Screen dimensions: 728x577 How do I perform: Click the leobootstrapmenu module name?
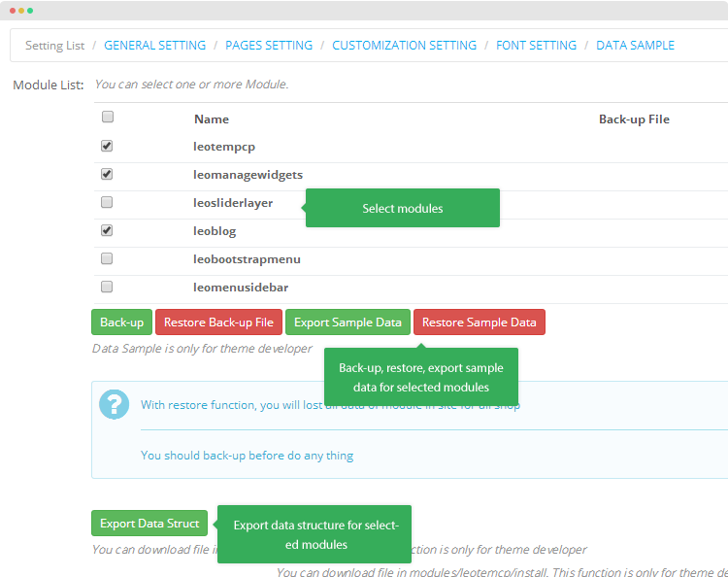247,259
